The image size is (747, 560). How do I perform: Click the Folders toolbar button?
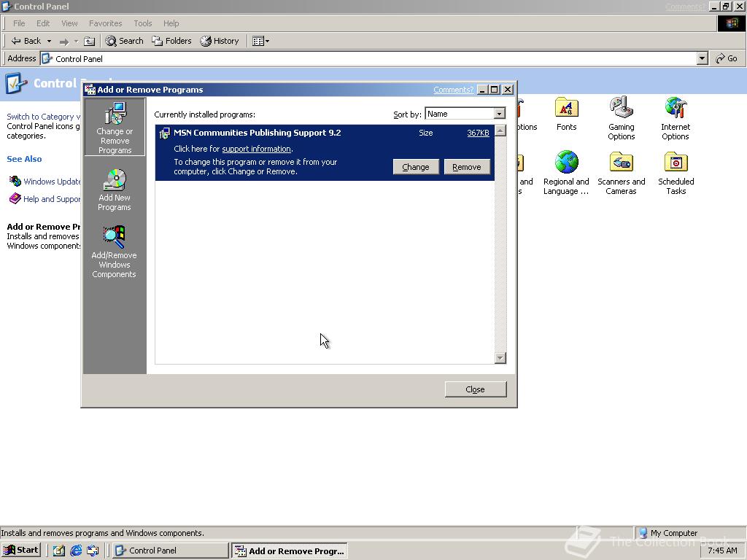coord(171,41)
